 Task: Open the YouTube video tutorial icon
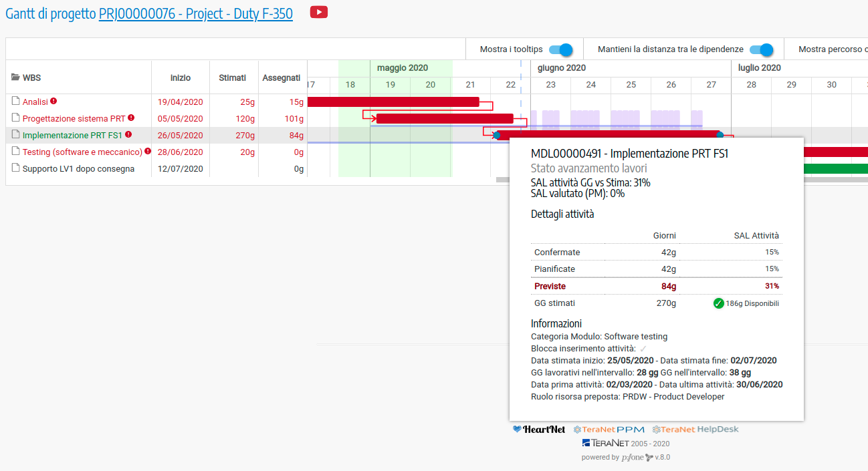pos(319,12)
